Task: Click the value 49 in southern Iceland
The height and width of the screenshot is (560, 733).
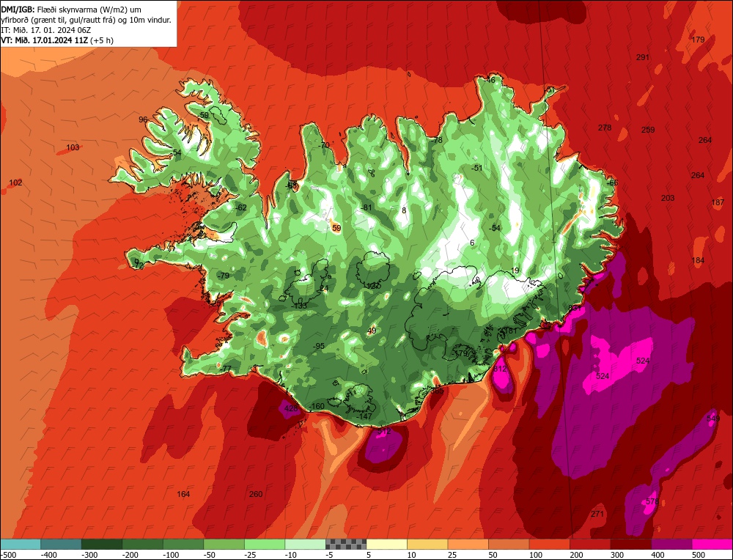Action: 372,331
